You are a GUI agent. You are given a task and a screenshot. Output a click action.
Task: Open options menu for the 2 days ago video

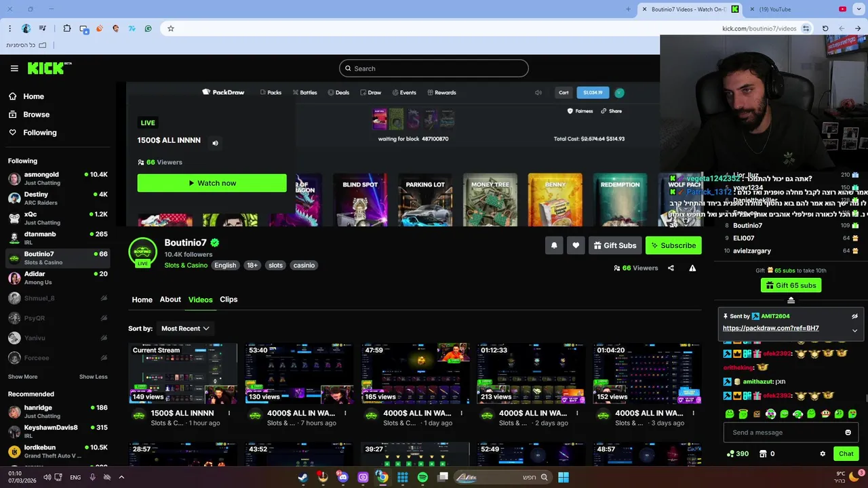577,413
